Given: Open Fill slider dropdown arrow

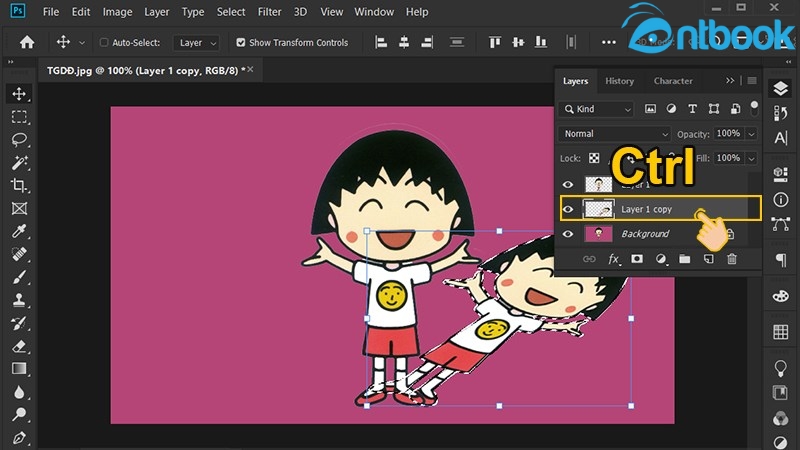Looking at the screenshot, I should click(x=752, y=158).
